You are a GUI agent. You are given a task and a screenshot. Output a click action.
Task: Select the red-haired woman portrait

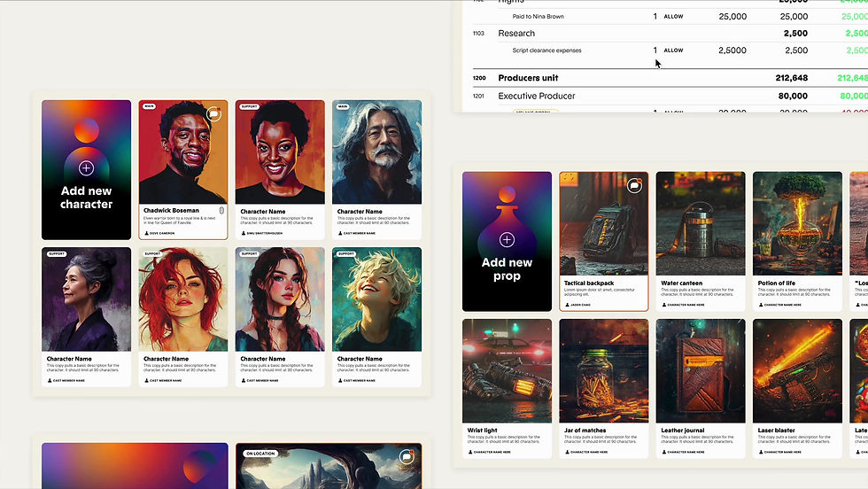tap(183, 299)
